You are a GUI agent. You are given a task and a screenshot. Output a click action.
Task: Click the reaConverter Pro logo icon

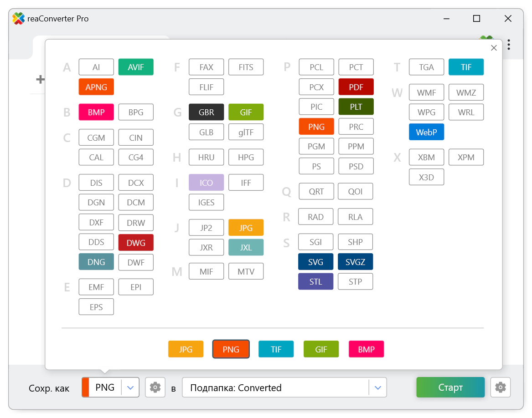(x=18, y=19)
